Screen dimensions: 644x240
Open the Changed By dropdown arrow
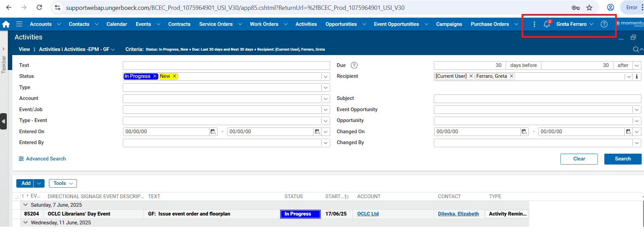(637, 143)
